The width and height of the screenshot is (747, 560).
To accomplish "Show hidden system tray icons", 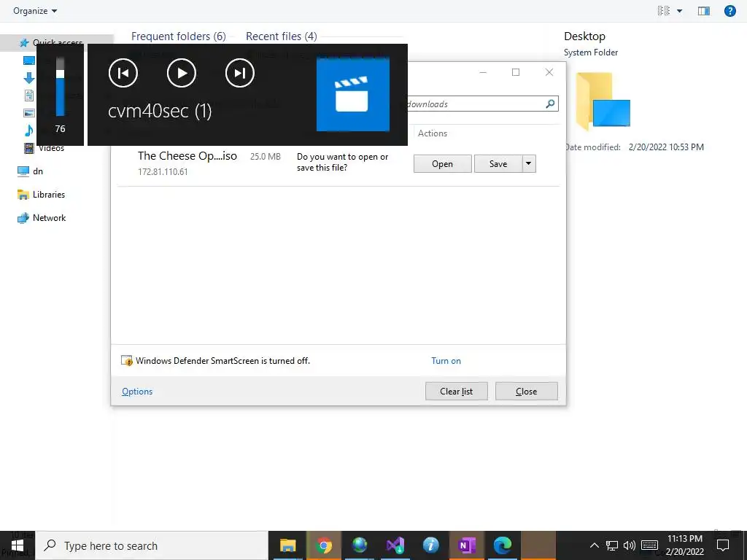I will click(x=594, y=545).
